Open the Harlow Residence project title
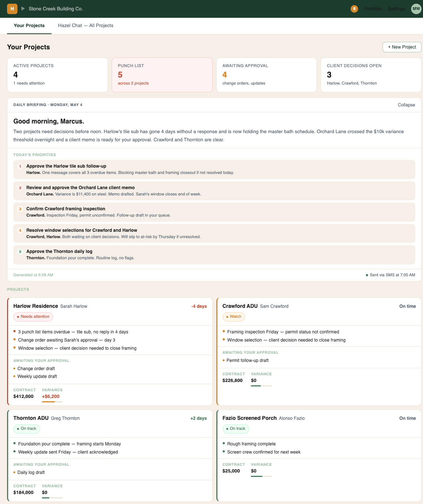This screenshot has width=423, height=504. coord(36,306)
